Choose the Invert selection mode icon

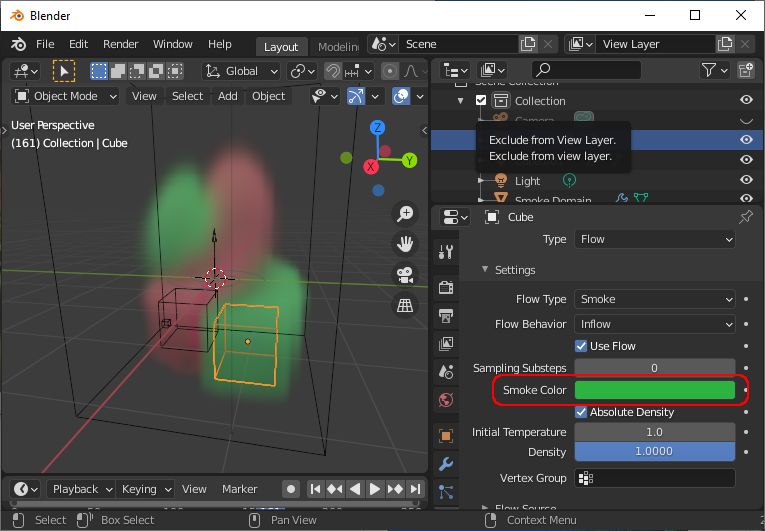point(156,71)
